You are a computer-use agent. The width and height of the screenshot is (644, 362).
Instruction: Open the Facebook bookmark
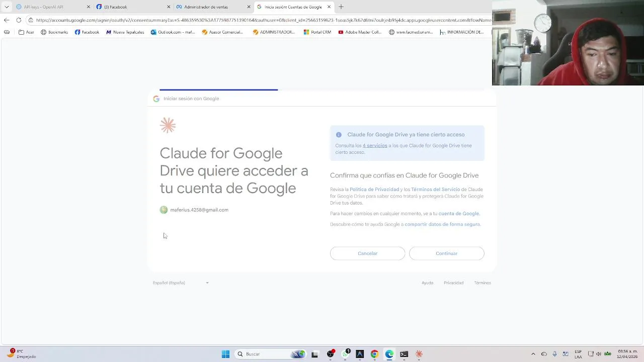click(x=87, y=32)
